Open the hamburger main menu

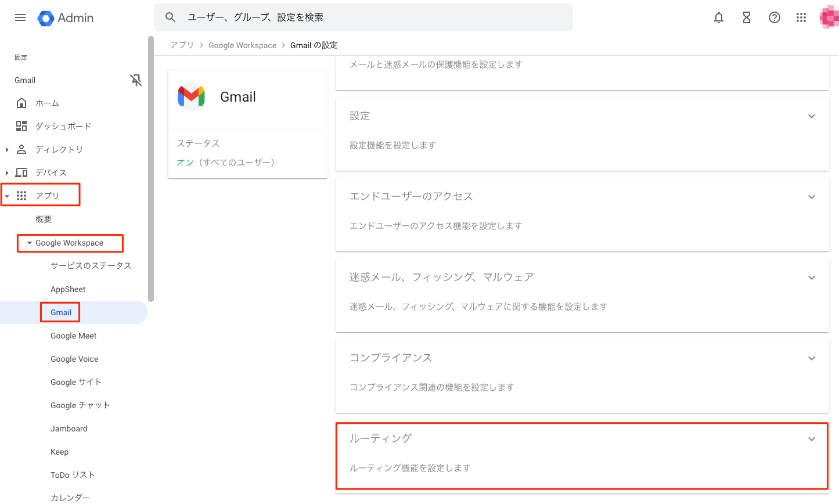pos(20,17)
